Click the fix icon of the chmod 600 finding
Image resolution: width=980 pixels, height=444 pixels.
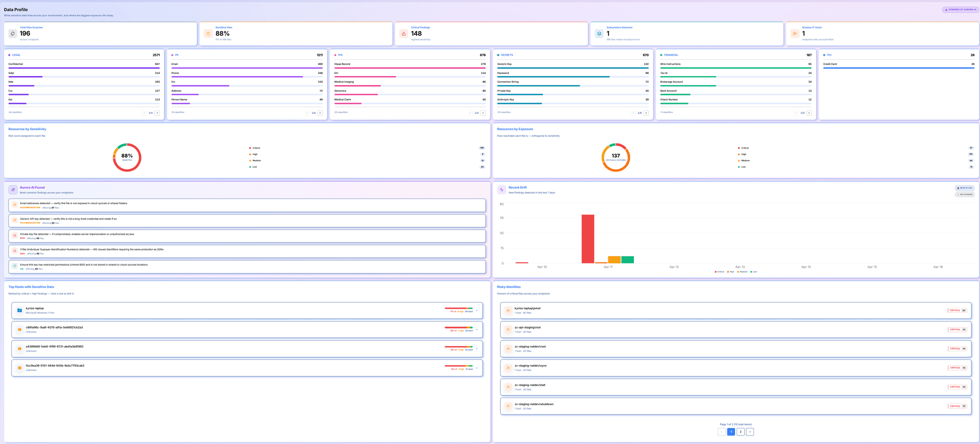point(15,266)
